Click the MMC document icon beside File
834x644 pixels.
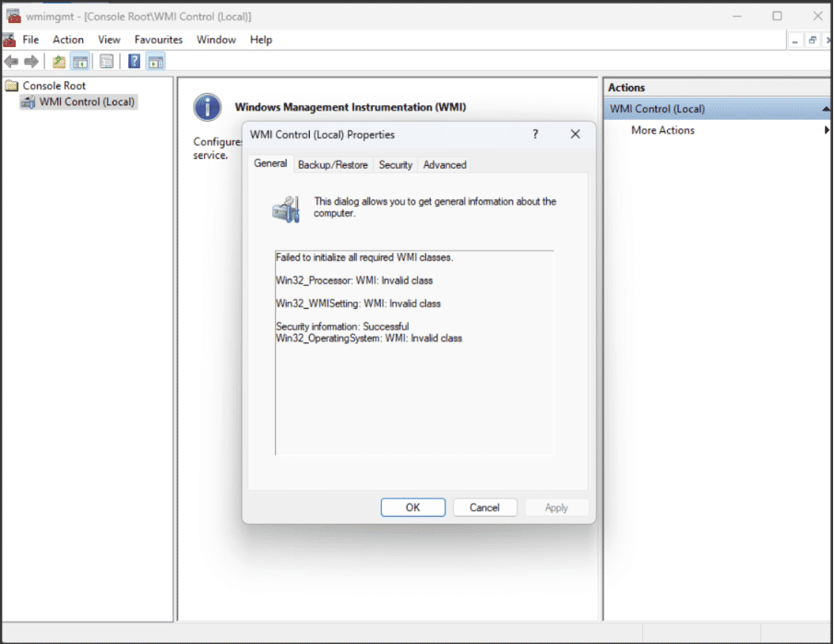pos(9,40)
